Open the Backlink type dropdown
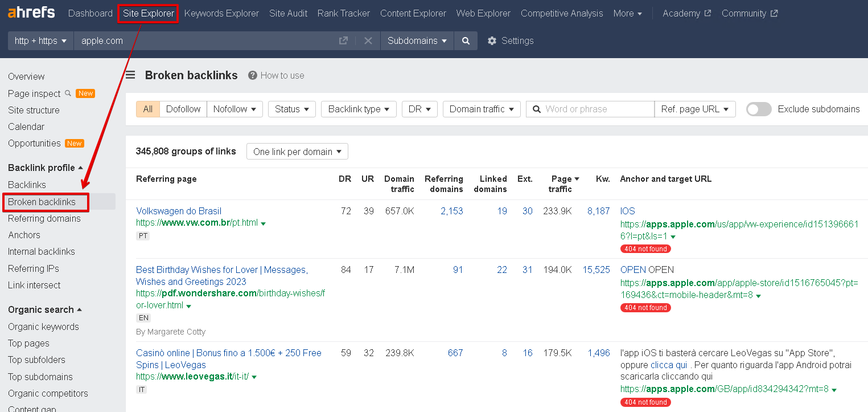Screen dimensions: 868x412 [x=359, y=109]
